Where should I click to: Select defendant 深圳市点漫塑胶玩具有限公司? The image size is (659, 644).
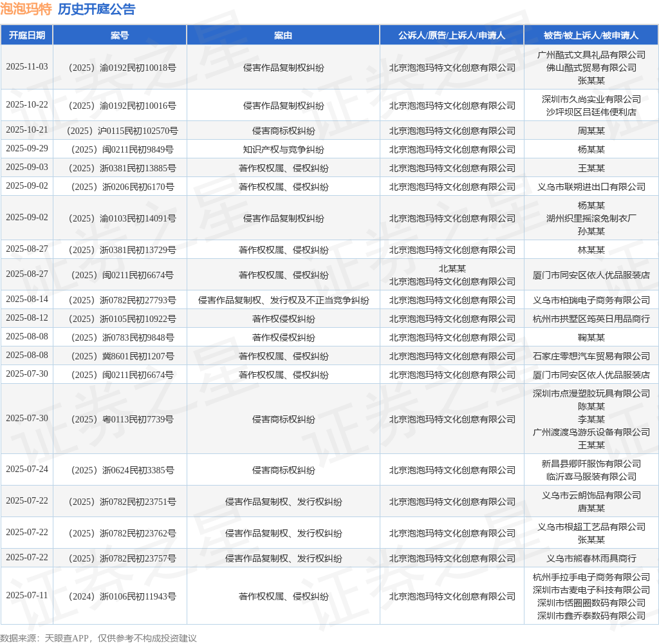pos(591,393)
